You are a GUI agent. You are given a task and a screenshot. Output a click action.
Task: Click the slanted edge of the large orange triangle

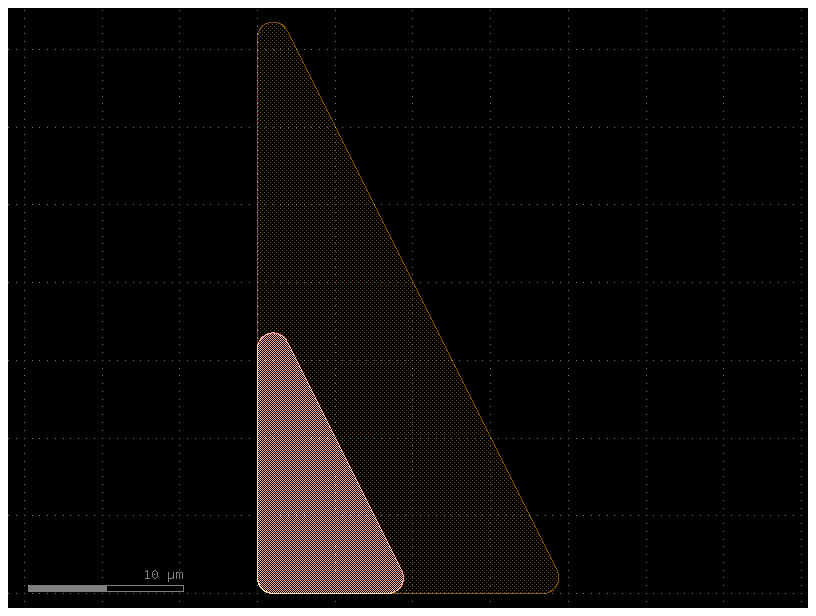coord(415,300)
